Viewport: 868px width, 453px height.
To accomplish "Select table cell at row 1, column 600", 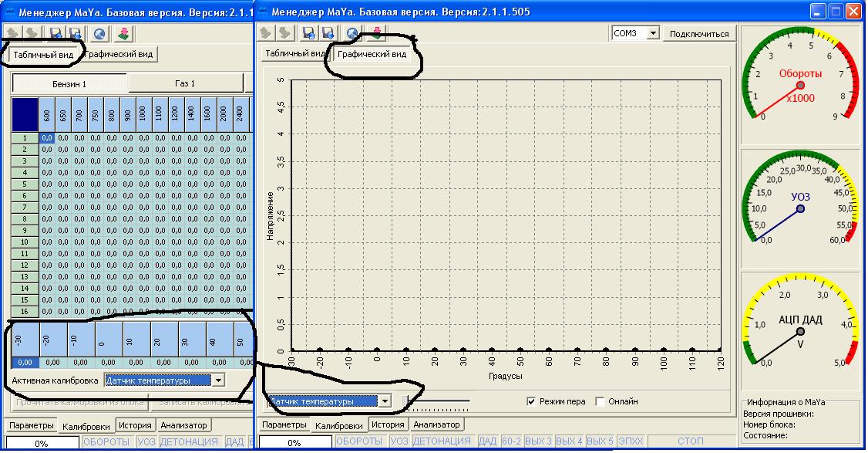I will 47,137.
